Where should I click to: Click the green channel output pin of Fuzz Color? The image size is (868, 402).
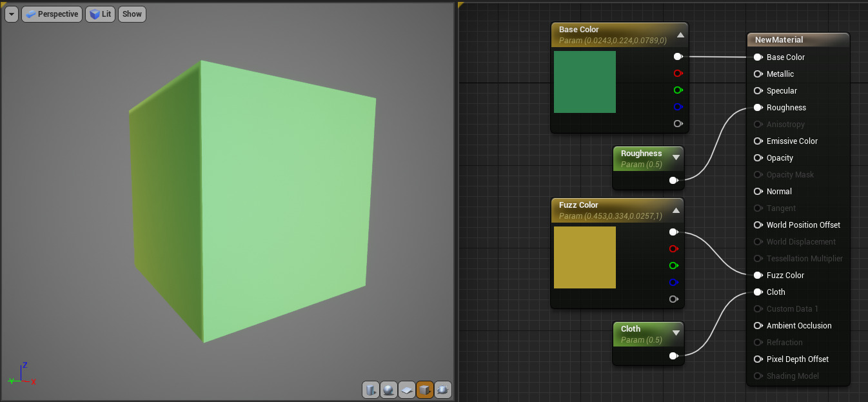click(673, 265)
